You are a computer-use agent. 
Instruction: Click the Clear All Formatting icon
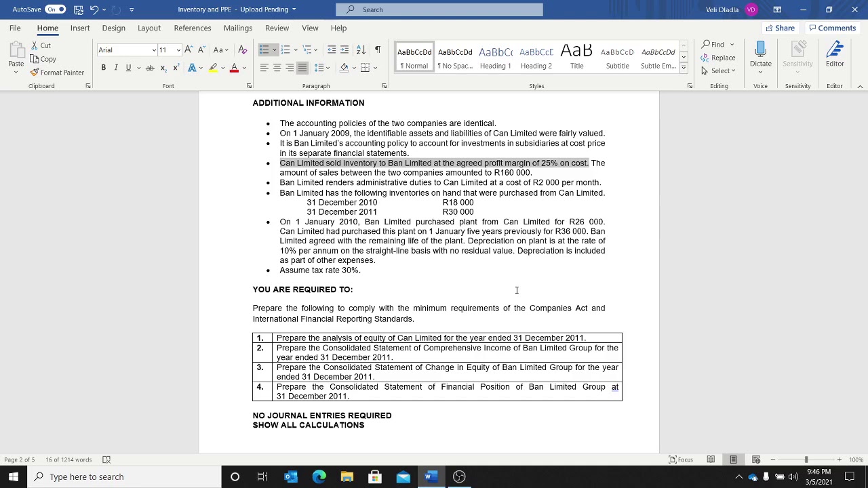[x=243, y=50]
